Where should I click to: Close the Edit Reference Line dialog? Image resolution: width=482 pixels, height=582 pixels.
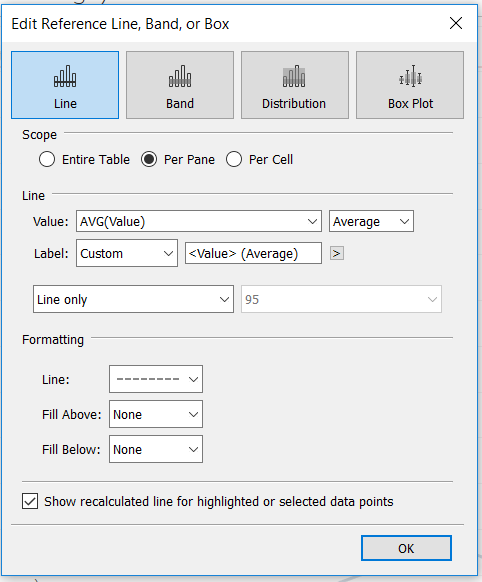[x=456, y=23]
